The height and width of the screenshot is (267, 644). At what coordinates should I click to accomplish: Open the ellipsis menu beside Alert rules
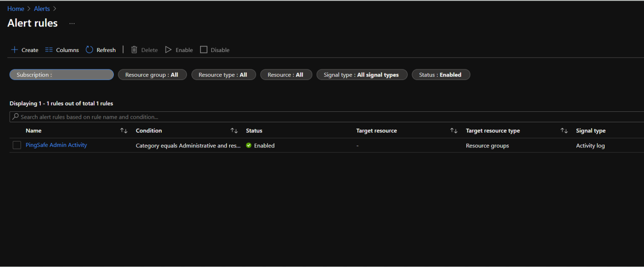coord(72,23)
